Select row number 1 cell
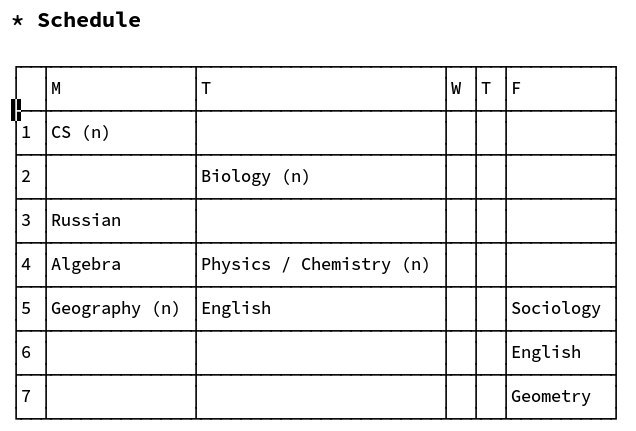 coord(31,133)
